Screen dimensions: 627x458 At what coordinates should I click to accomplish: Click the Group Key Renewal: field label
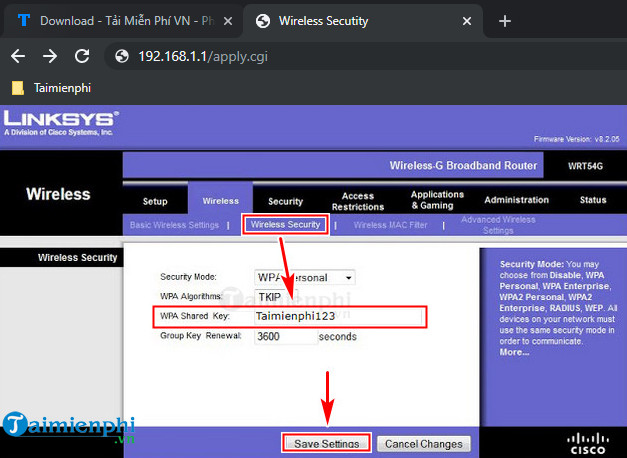(201, 336)
